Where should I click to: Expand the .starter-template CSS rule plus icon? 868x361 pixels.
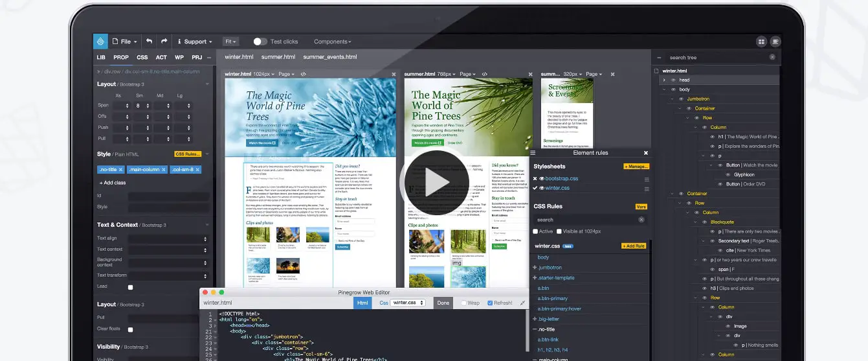535,278
